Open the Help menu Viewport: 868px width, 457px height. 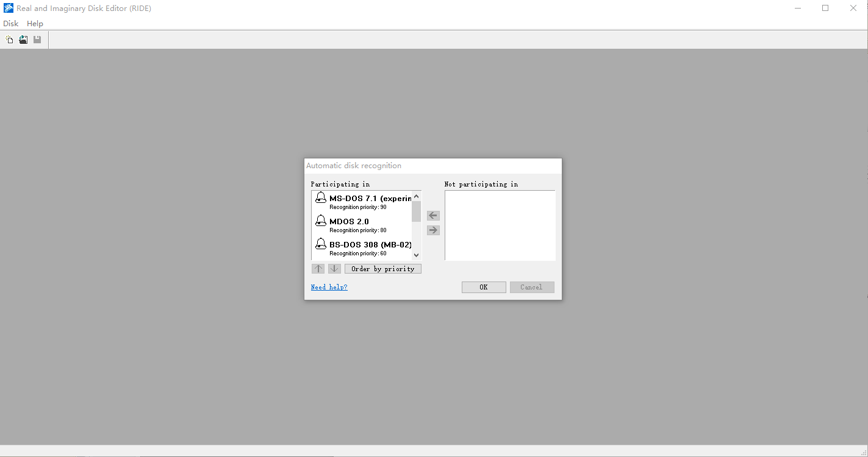(35, 24)
